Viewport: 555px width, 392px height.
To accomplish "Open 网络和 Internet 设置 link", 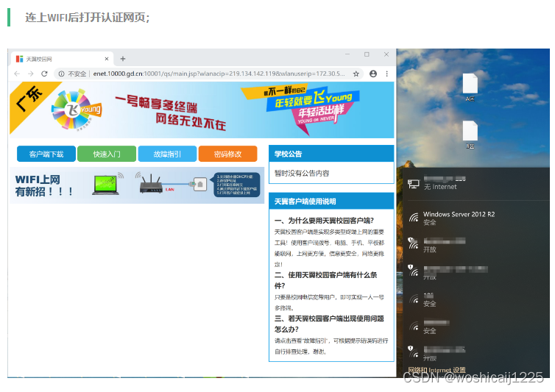I will click(x=436, y=370).
